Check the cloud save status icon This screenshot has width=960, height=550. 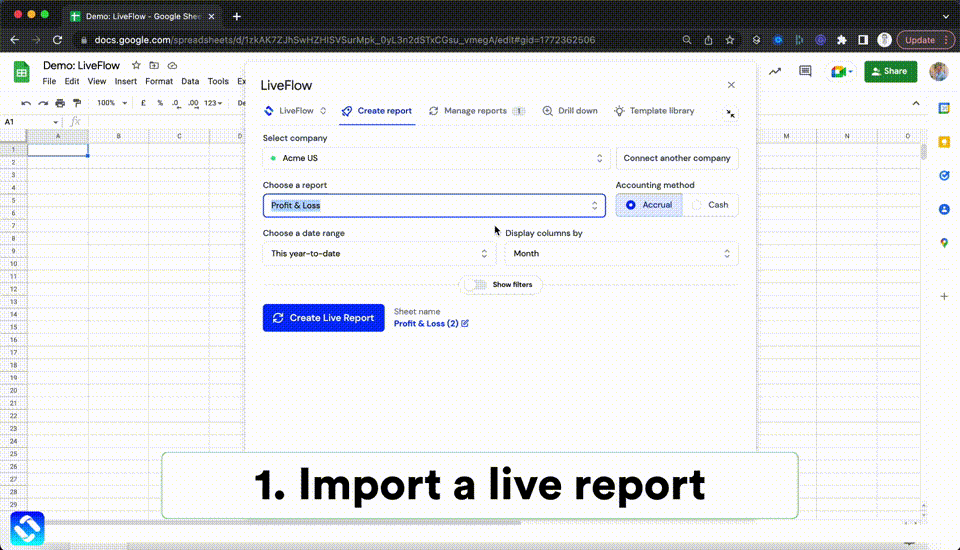coord(172,66)
